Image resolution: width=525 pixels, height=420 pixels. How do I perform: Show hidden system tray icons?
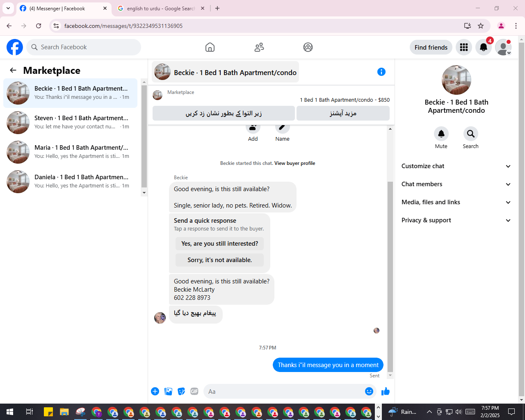pos(429,412)
